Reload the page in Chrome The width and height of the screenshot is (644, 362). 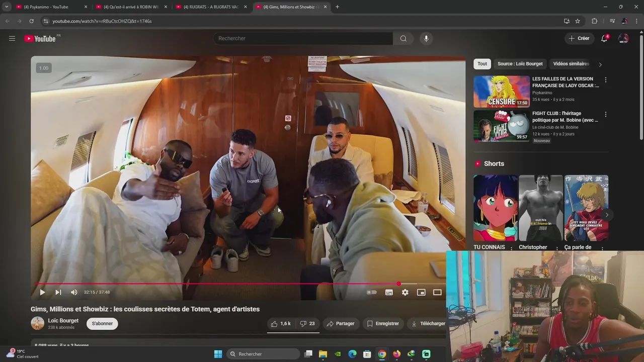click(31, 21)
